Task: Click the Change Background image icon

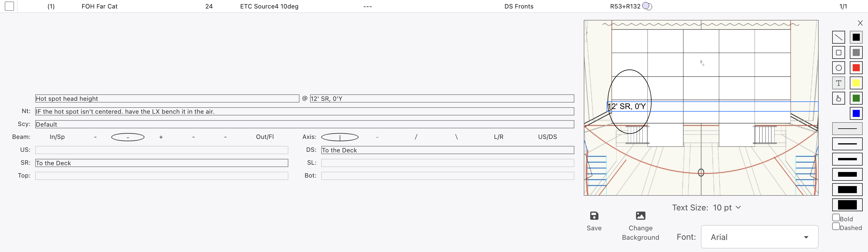Action: point(640,216)
